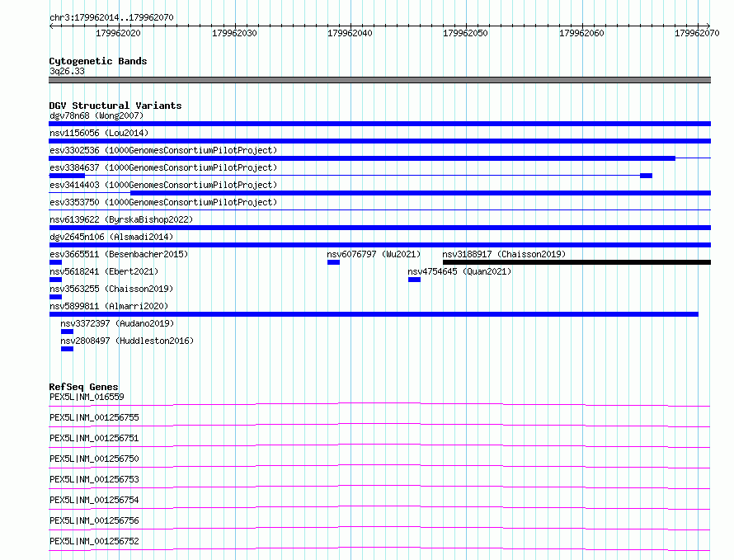Click ruler position 179962040
The image size is (734, 560).
(351, 33)
